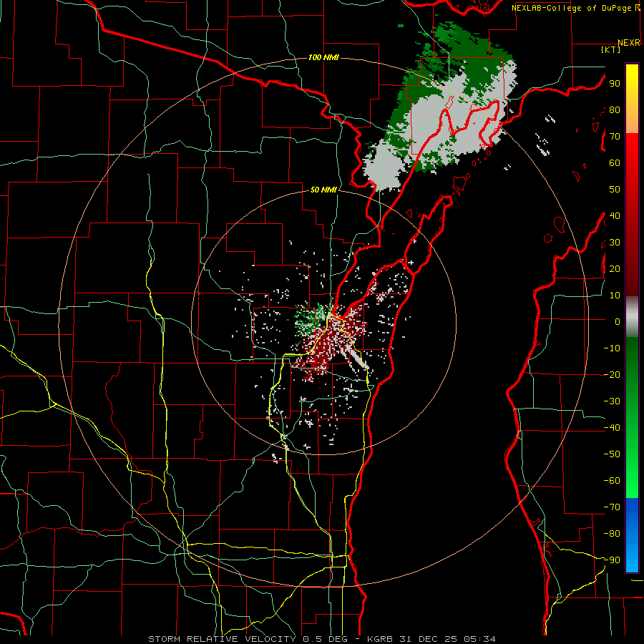The width and height of the screenshot is (644, 644).
Task: Select the -90 value on velocity scale
Action: point(612,560)
